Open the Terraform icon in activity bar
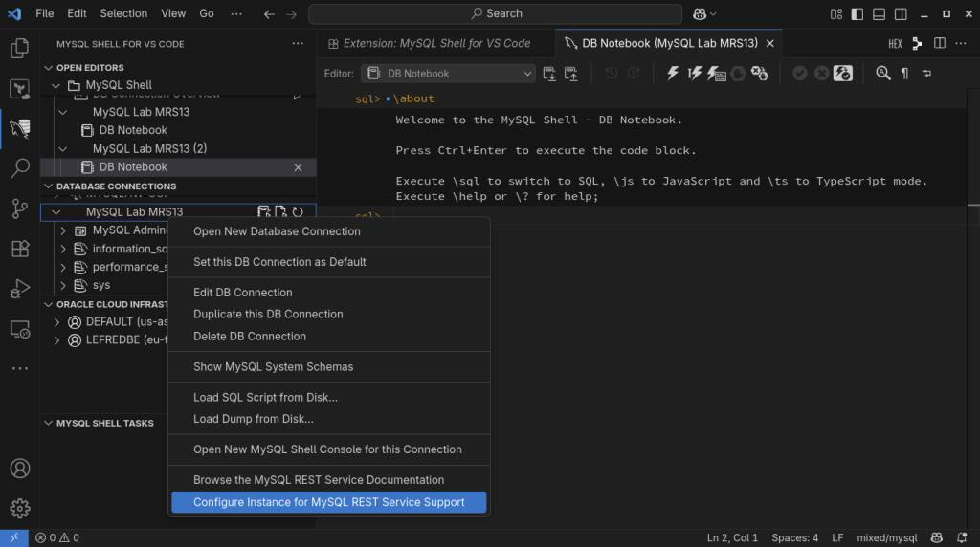This screenshot has width=980, height=547. [x=19, y=89]
